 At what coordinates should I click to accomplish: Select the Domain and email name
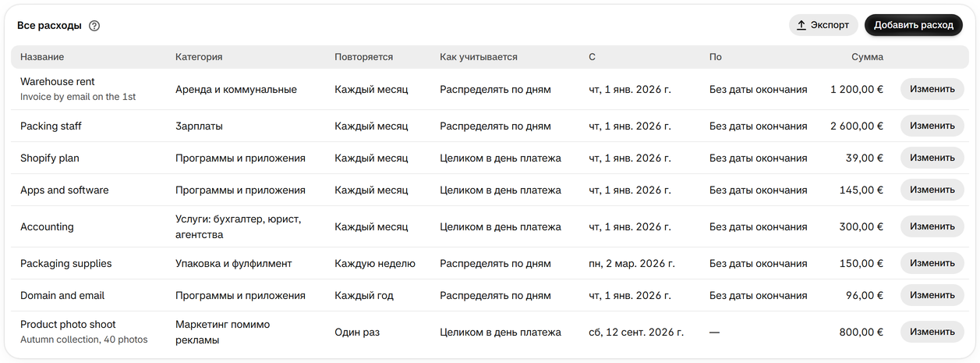[x=62, y=295]
